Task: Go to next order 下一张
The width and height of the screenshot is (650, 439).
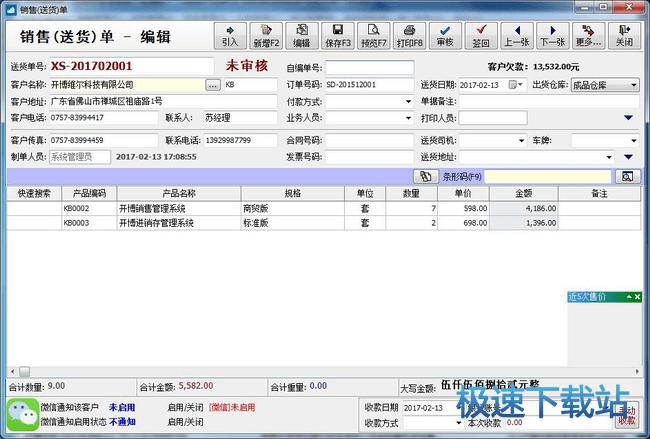Action: 552,35
